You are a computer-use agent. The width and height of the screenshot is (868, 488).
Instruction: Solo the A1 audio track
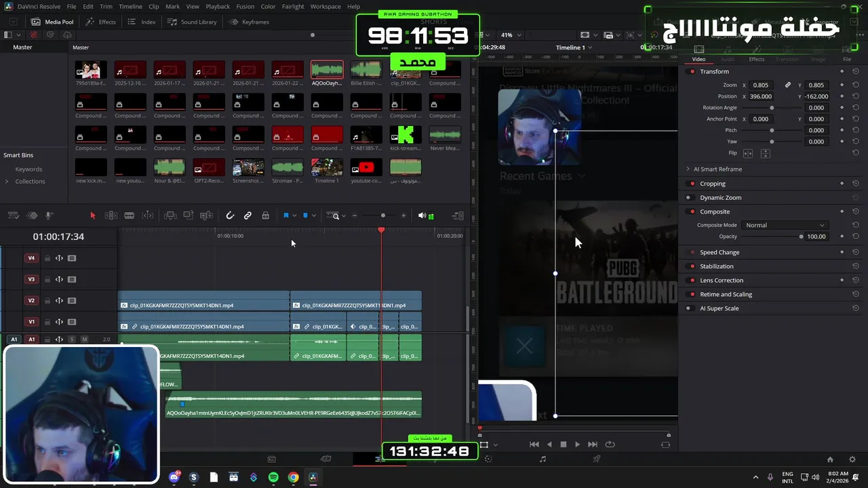click(x=72, y=339)
